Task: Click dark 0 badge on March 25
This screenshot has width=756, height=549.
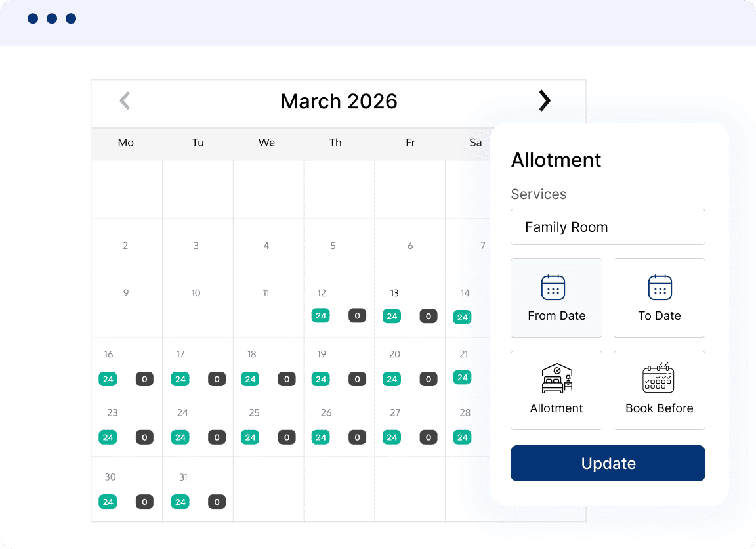Action: click(x=287, y=437)
